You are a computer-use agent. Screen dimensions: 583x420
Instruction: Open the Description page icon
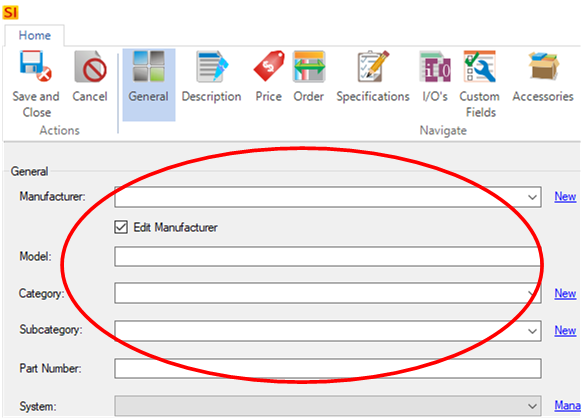pos(212,66)
